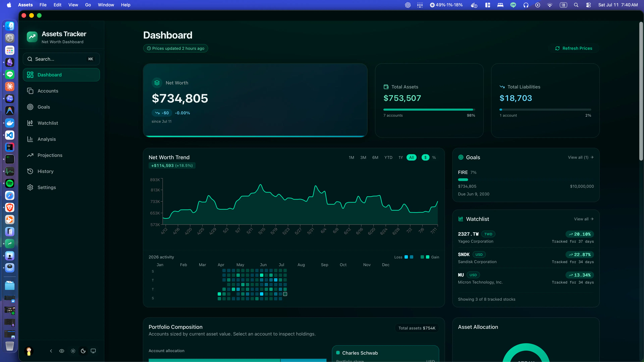Go to the Goals page

tap(61, 107)
